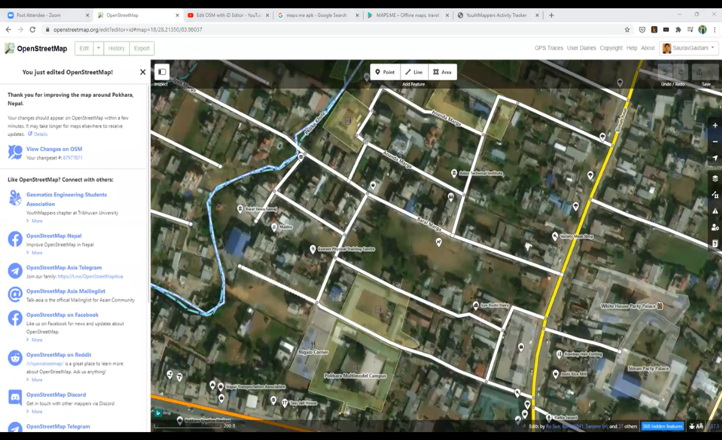Open OpenStreetMap Asia Telegram link
The height and width of the screenshot is (440, 722).
click(64, 267)
